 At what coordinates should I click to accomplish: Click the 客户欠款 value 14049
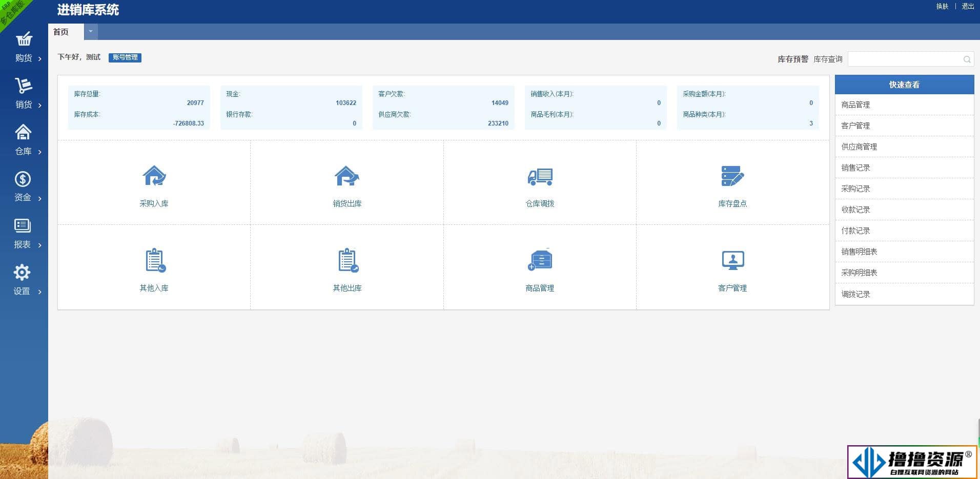[500, 103]
